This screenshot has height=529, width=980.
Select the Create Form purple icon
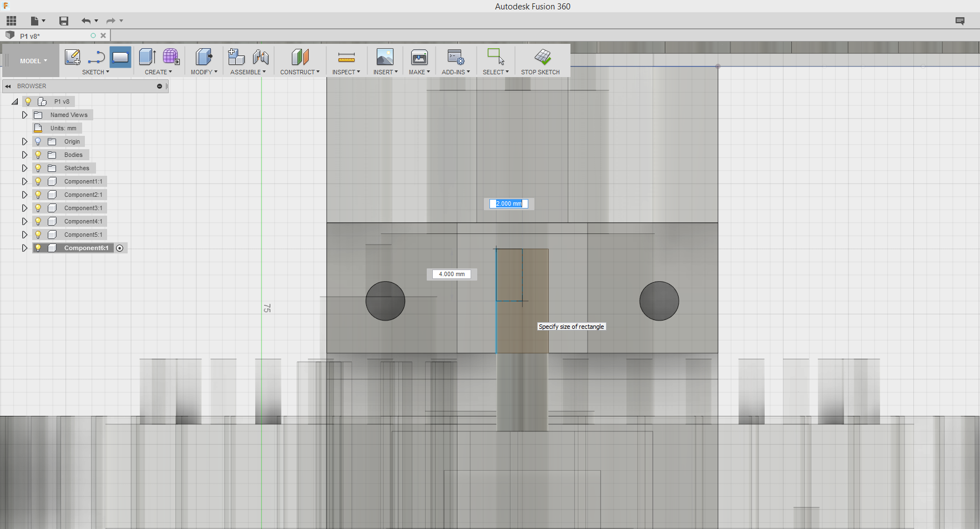point(171,57)
